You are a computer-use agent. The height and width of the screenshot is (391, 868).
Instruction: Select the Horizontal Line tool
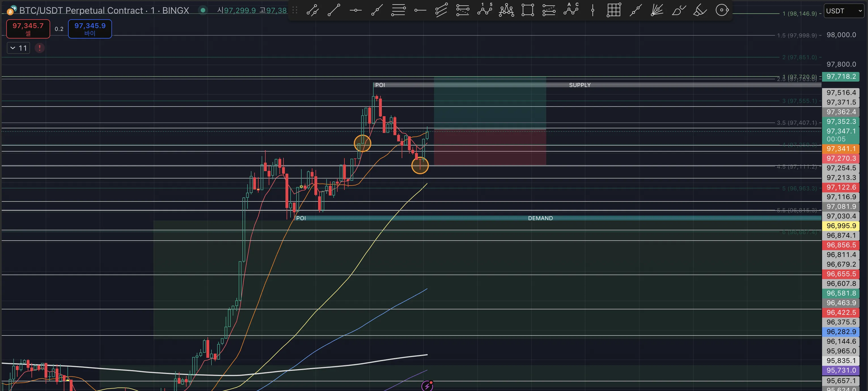pyautogui.click(x=355, y=10)
